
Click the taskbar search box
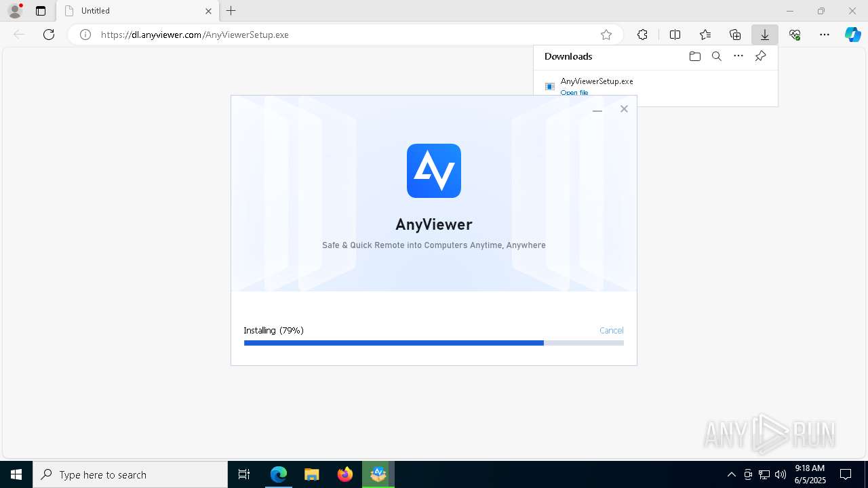[130, 474]
